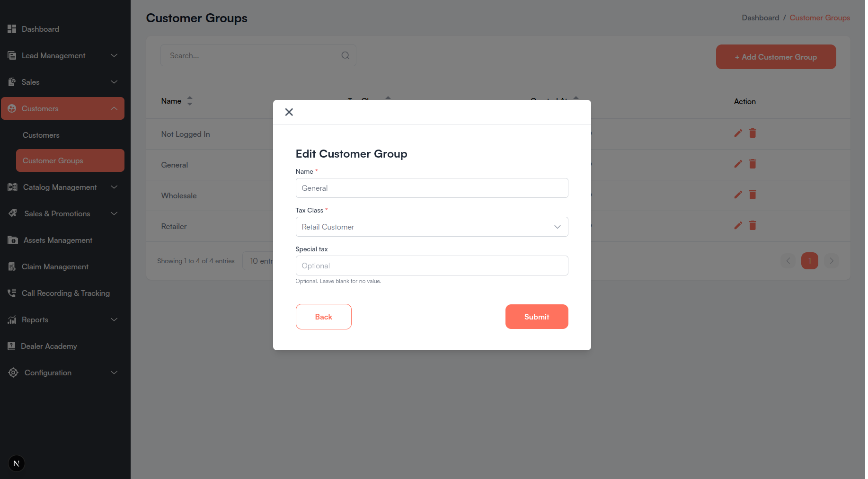868x479 pixels.
Task: Expand the Lead Management menu chevron
Action: (x=114, y=55)
